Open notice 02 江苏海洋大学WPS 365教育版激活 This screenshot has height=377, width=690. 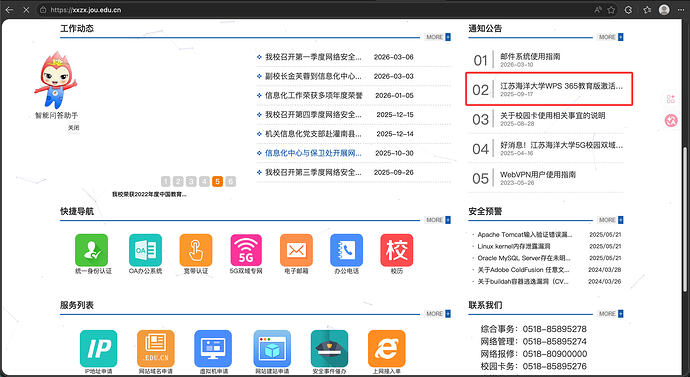[562, 86]
